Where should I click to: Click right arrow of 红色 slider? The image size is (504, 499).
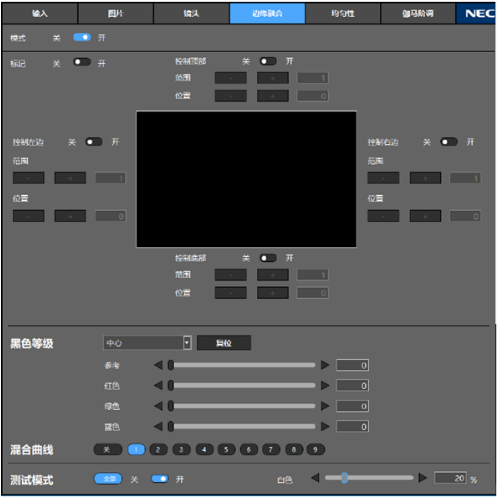tap(325, 386)
